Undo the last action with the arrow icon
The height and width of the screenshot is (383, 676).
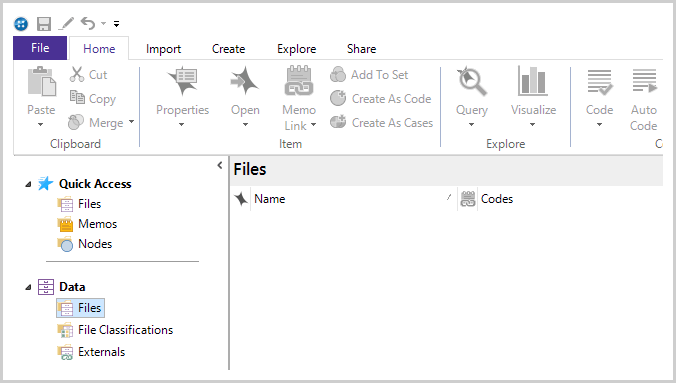tap(88, 23)
